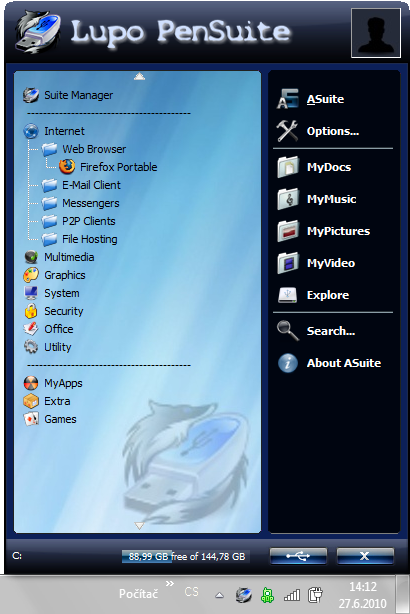Click the E-Mail Client folder icon
410x614 pixels.
click(x=49, y=185)
